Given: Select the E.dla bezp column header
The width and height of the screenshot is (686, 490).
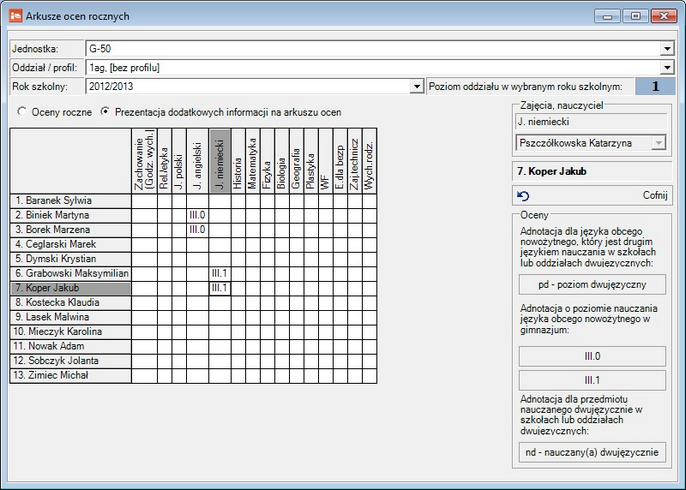Looking at the screenshot, I should coord(340,161).
